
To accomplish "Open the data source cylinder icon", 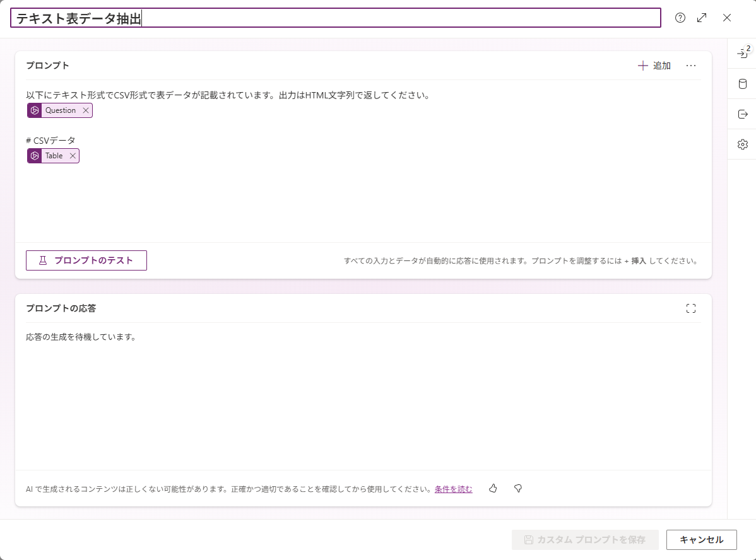I will coord(743,84).
